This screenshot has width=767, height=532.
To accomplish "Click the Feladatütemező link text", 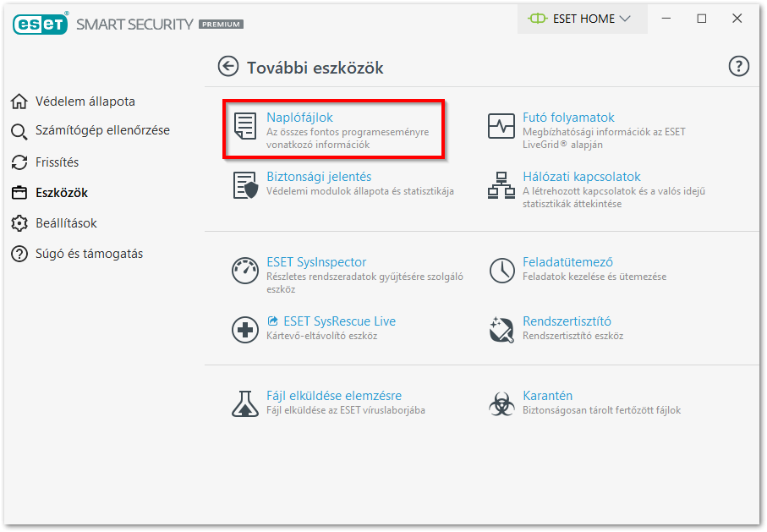I will pos(567,262).
